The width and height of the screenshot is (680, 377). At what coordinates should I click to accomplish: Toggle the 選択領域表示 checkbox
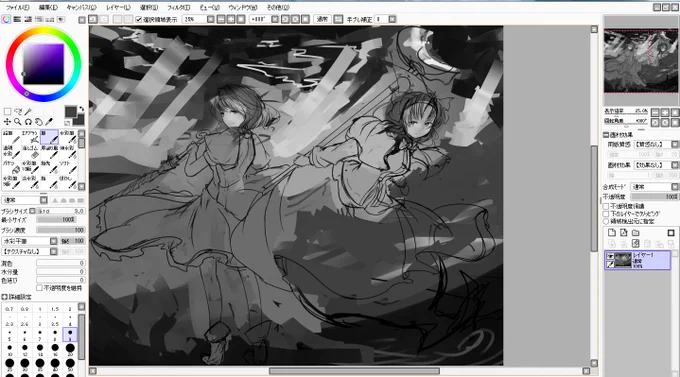click(139, 20)
